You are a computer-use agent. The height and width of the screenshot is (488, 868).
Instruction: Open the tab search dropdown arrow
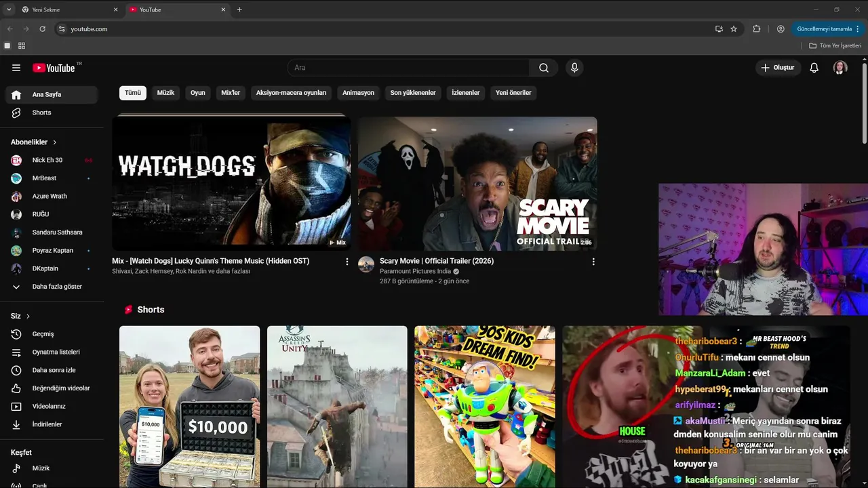(9, 9)
